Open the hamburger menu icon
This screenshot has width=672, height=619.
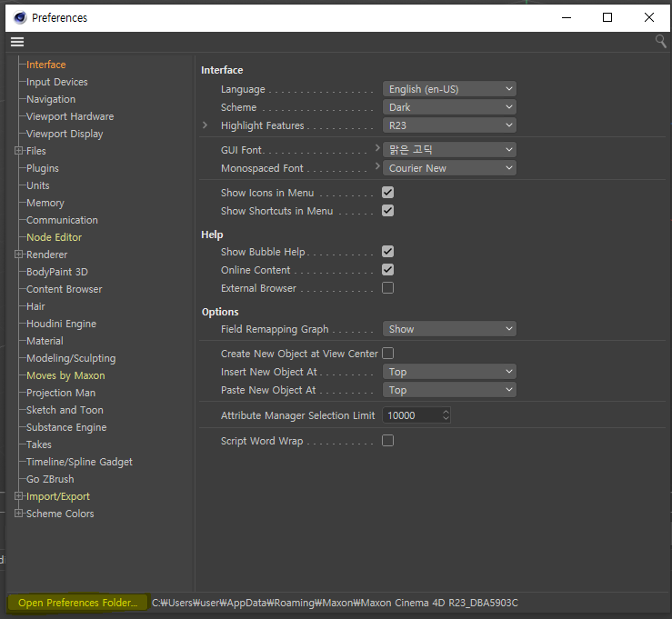click(17, 42)
